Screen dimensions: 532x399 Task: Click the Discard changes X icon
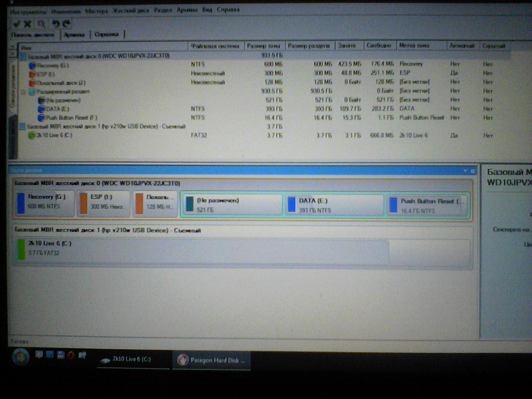click(28, 24)
